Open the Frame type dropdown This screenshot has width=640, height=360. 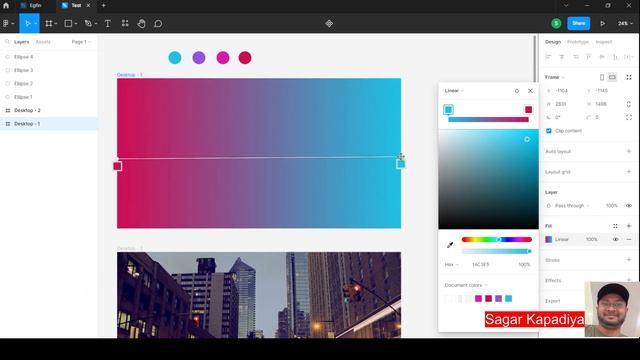pos(555,77)
